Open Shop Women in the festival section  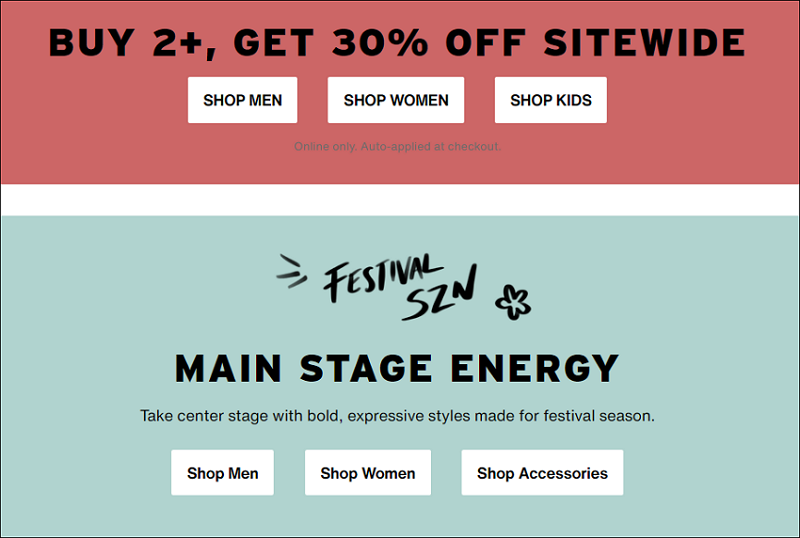tap(368, 473)
